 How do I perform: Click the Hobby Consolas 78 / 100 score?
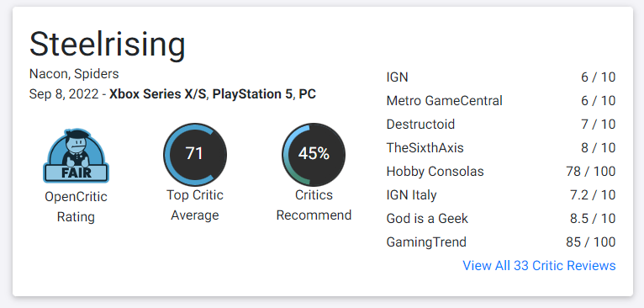tap(590, 172)
